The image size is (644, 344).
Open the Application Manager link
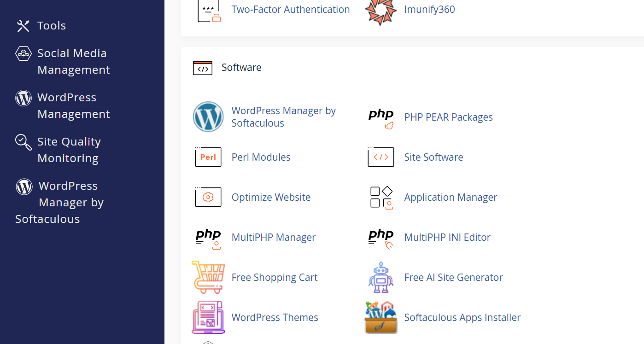[451, 197]
